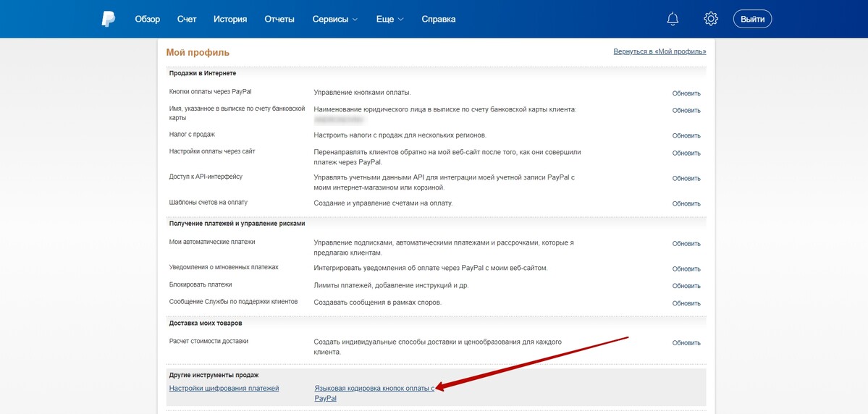Image resolution: width=868 pixels, height=414 pixels.
Task: Select the Другие инструменты продаж title
Action: pyautogui.click(x=214, y=375)
